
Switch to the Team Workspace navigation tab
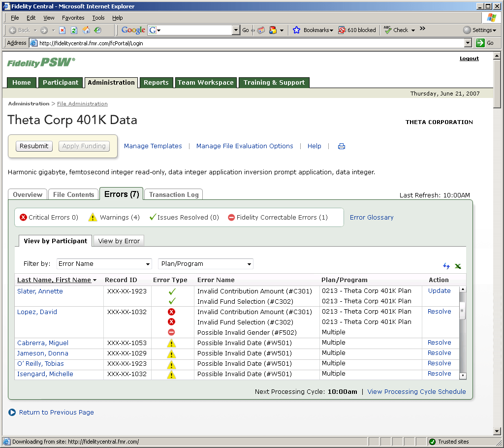click(206, 82)
